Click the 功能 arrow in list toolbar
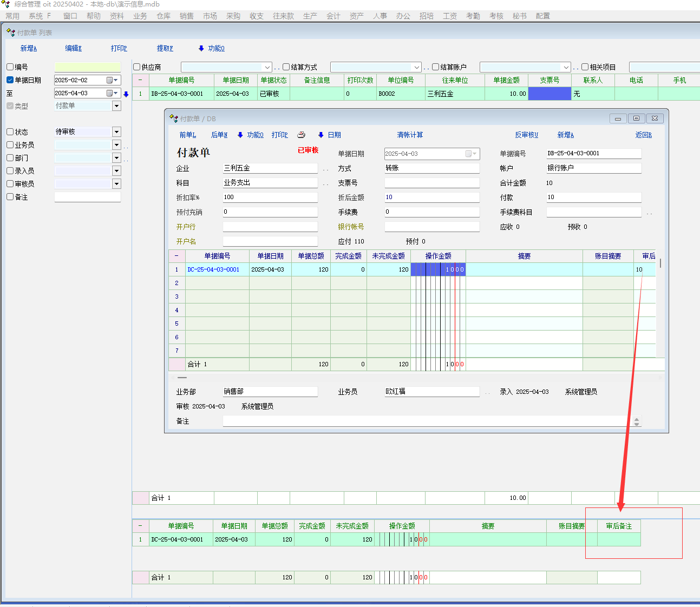Viewport: 700px width, 607px height. click(201, 48)
